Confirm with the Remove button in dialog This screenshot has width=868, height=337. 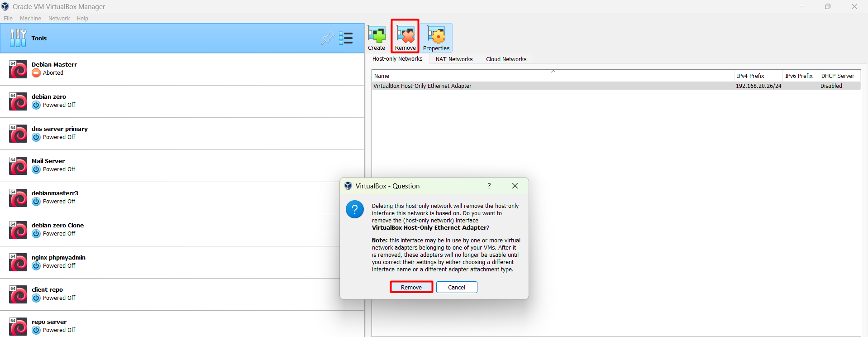click(411, 287)
